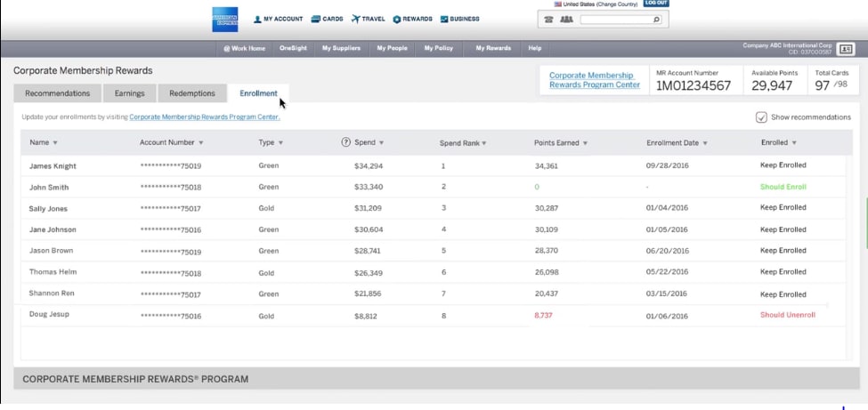Select the Thomas Helm name cell
Viewport: 868px width, 410px height.
click(53, 271)
